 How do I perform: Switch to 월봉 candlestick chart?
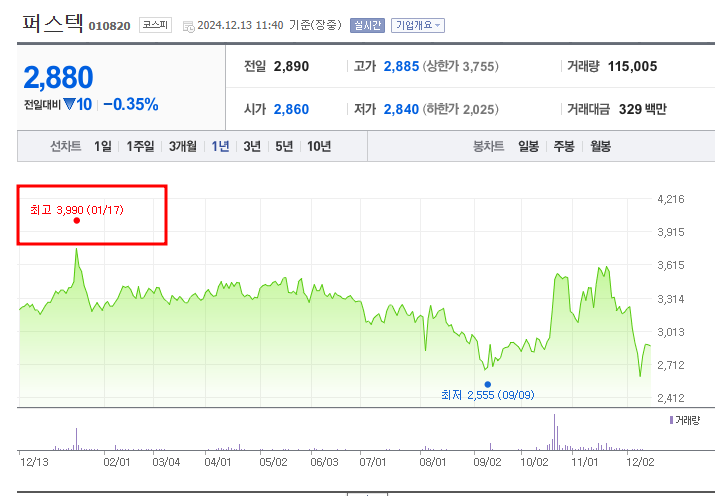(x=600, y=146)
